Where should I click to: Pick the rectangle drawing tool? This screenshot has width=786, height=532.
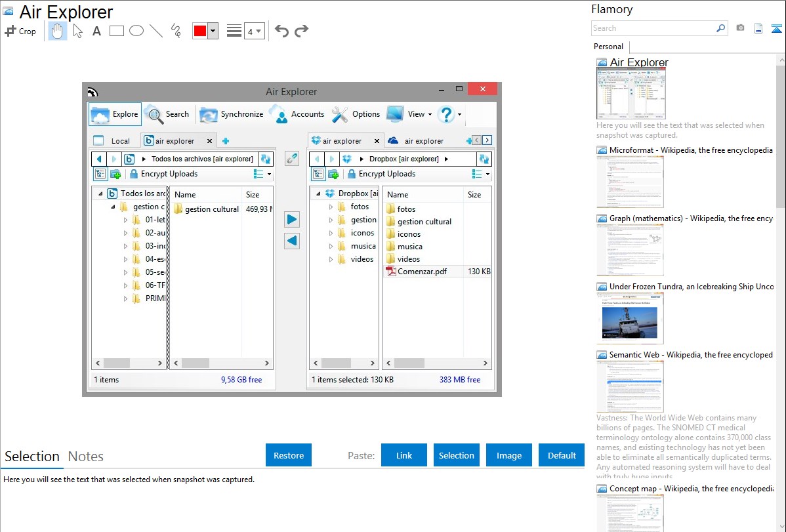116,31
